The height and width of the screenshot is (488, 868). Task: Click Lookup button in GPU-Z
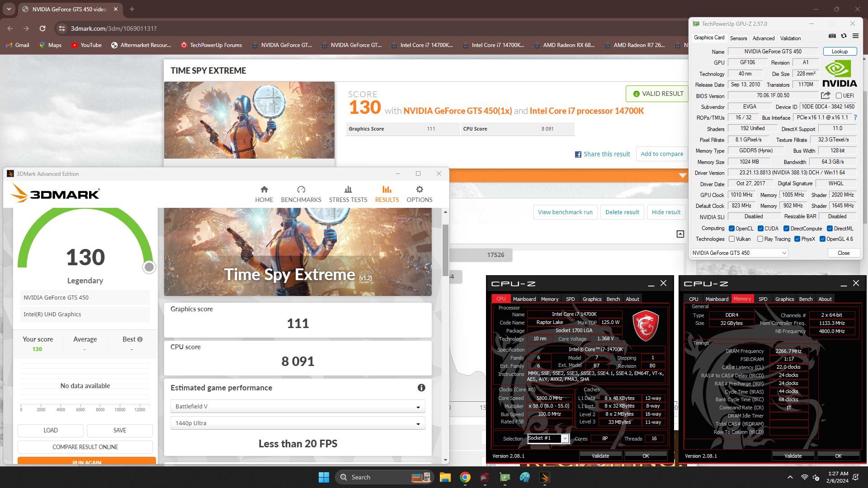(840, 52)
